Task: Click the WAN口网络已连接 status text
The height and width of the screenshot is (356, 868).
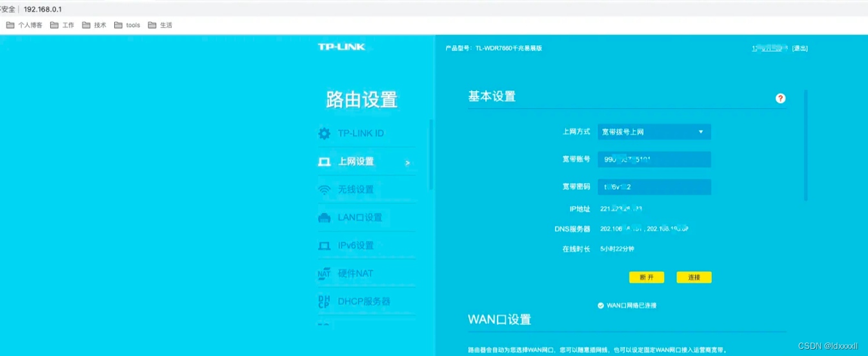Action: click(x=631, y=305)
